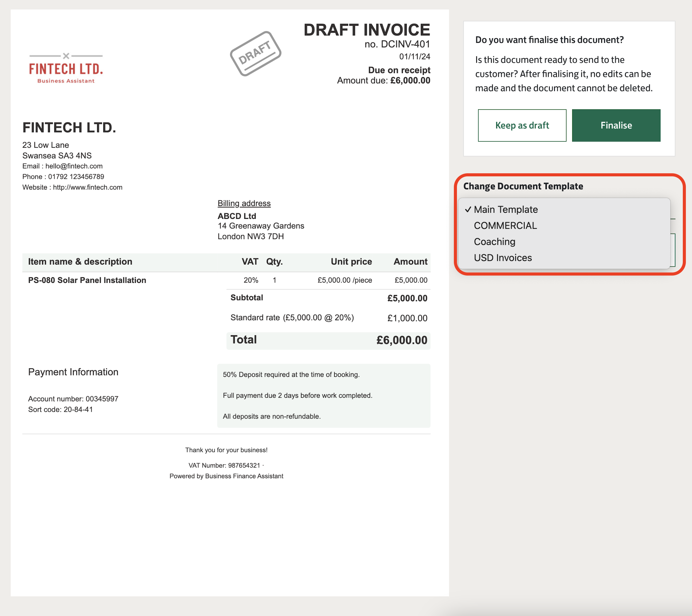
Task: Click the Change Document Template heading
Action: coord(523,186)
